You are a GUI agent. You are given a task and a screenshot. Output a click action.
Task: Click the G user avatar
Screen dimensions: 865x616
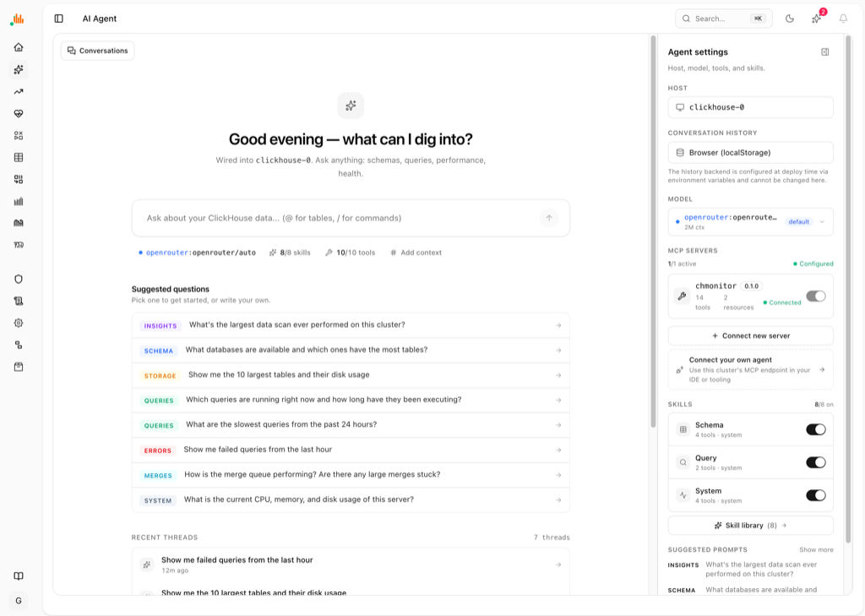point(19,601)
